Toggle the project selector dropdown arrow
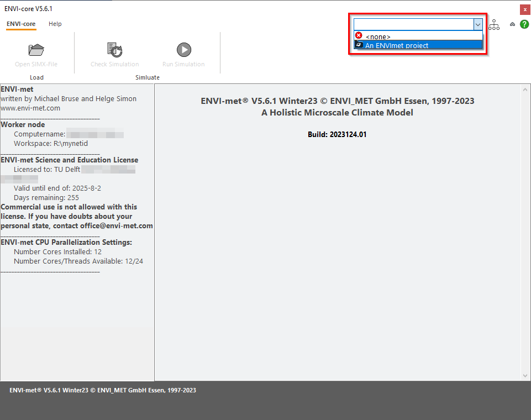The width and height of the screenshot is (531, 420). point(477,24)
